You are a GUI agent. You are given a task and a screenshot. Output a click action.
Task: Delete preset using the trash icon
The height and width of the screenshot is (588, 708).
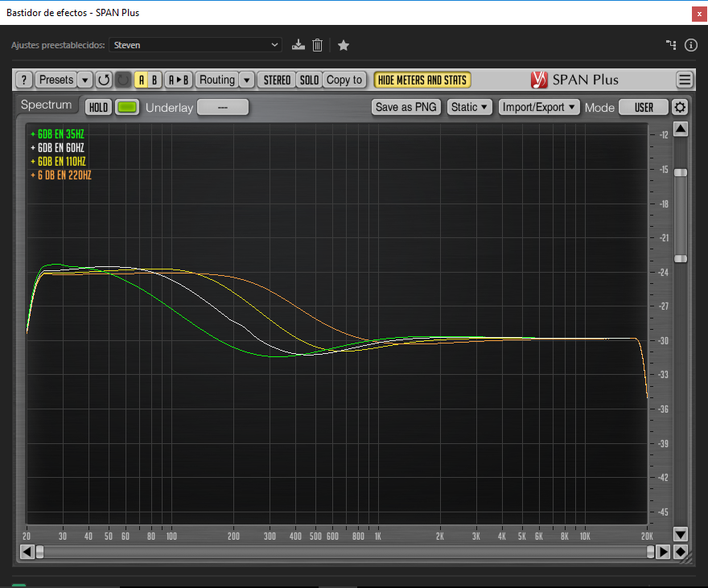point(318,45)
